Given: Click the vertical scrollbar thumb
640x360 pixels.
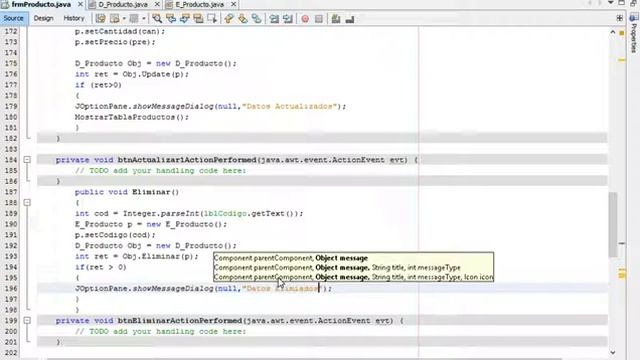Looking at the screenshot, I should (613, 224).
